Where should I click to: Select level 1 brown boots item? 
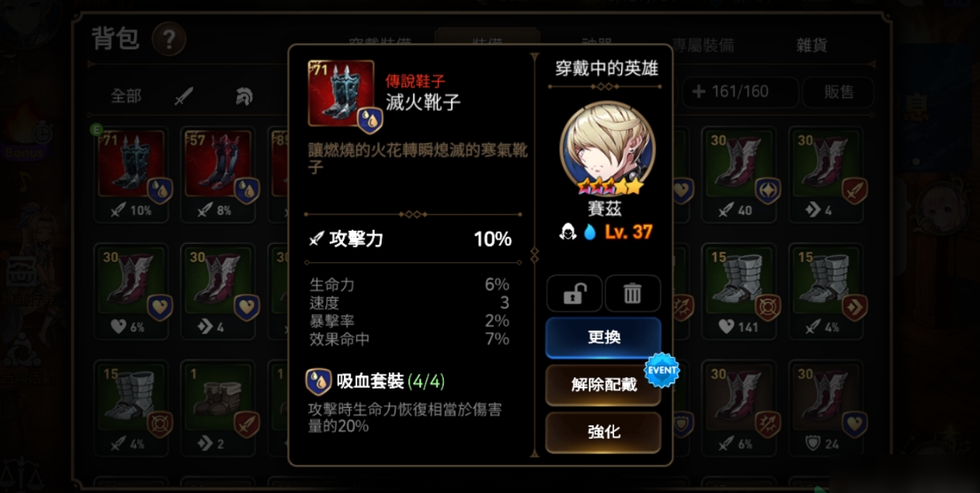point(218,408)
